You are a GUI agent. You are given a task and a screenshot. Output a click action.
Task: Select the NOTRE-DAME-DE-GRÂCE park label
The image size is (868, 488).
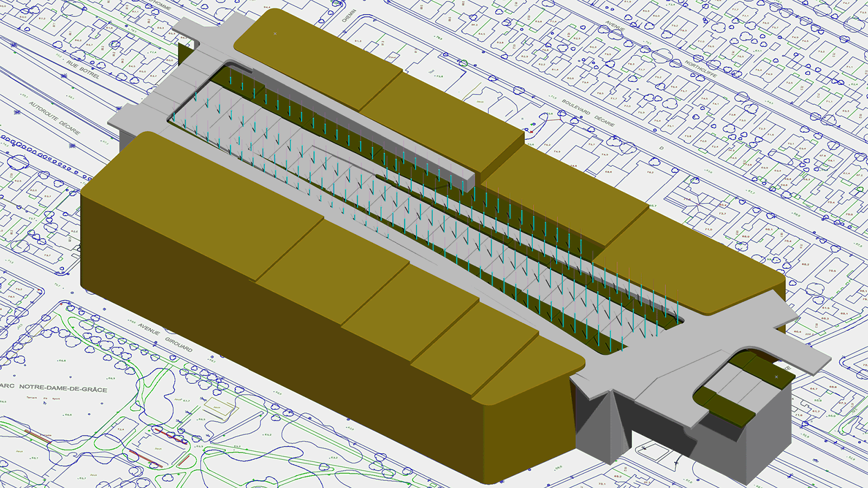point(63,388)
